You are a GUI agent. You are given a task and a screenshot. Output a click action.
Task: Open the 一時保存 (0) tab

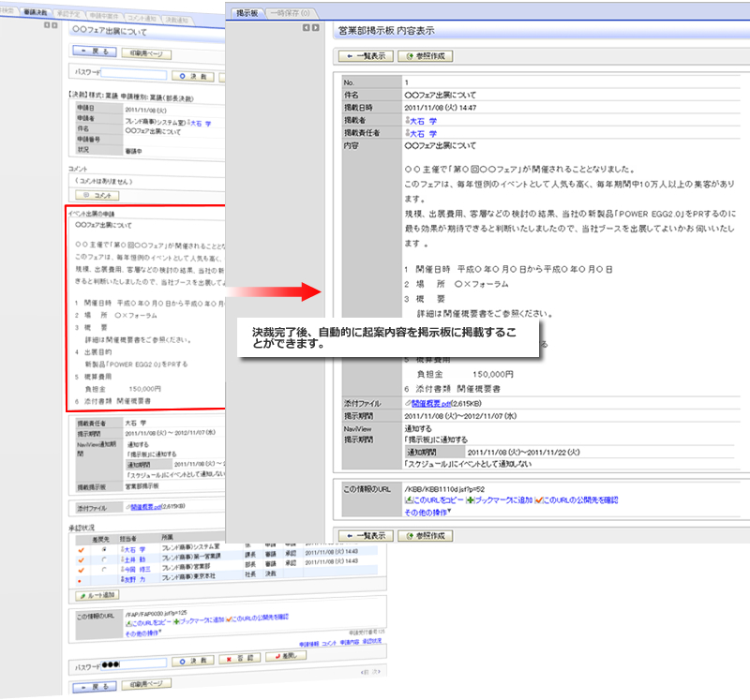coord(290,13)
